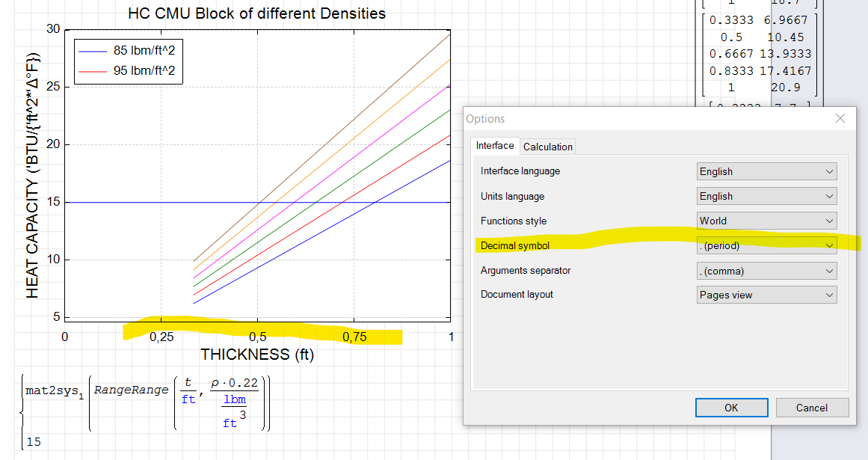Screen dimensions: 868x460
Task: Click the value 15 below the formula
Action: [x=34, y=442]
